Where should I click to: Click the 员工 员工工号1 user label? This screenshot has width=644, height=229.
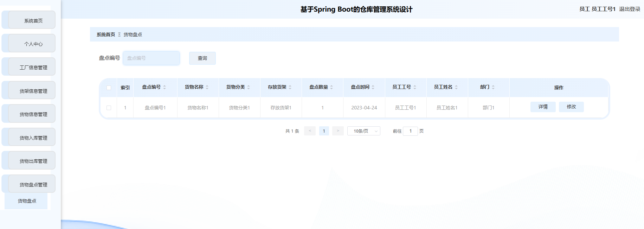pos(598,9)
